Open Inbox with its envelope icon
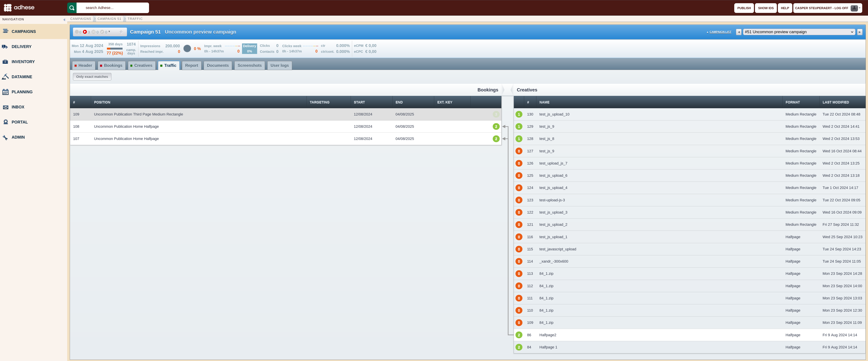Screen dimensions: 868x361 coord(5,107)
